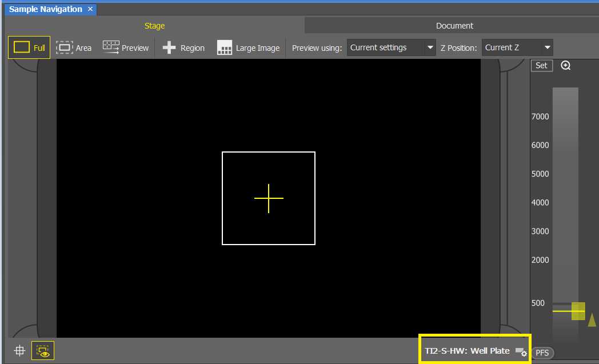The width and height of the screenshot is (599, 364).
Task: Click the magnifier zoom icon
Action: click(566, 66)
